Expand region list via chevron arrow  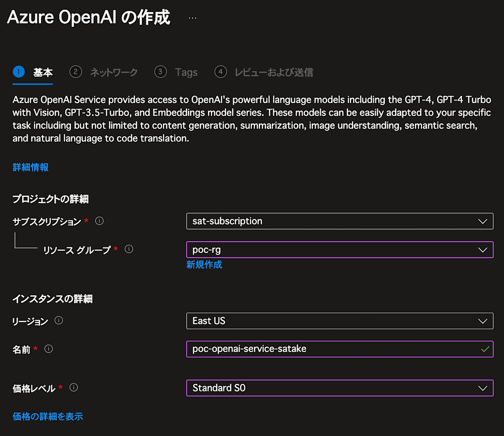click(x=483, y=321)
